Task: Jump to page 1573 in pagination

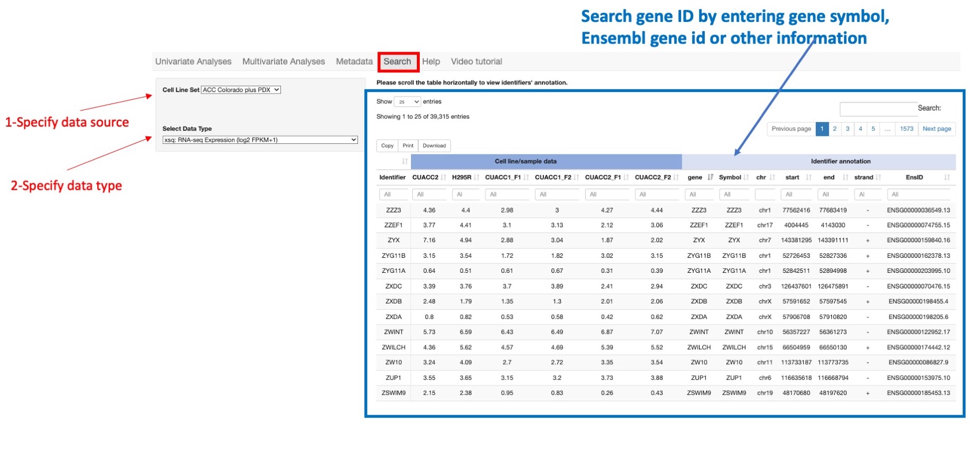Action: (x=906, y=129)
